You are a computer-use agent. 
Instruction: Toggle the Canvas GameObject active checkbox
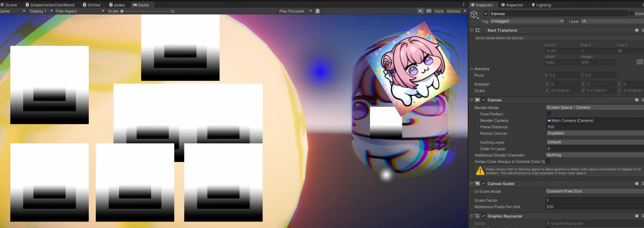[486, 14]
